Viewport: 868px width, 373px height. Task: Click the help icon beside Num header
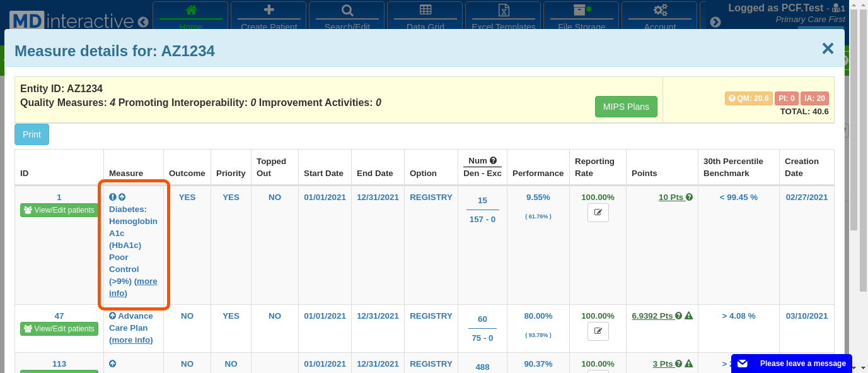tap(494, 160)
